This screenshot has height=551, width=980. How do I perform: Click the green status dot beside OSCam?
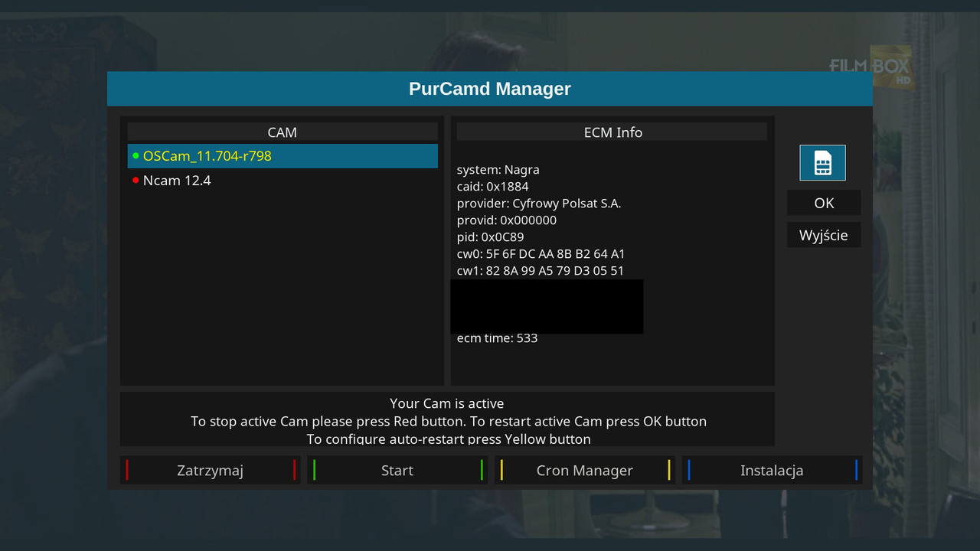pyautogui.click(x=136, y=155)
